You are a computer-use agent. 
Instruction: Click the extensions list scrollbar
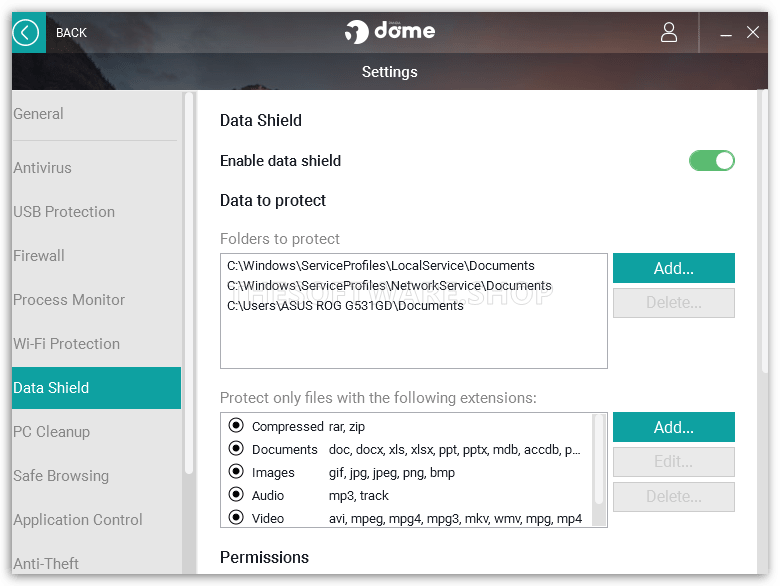point(599,460)
